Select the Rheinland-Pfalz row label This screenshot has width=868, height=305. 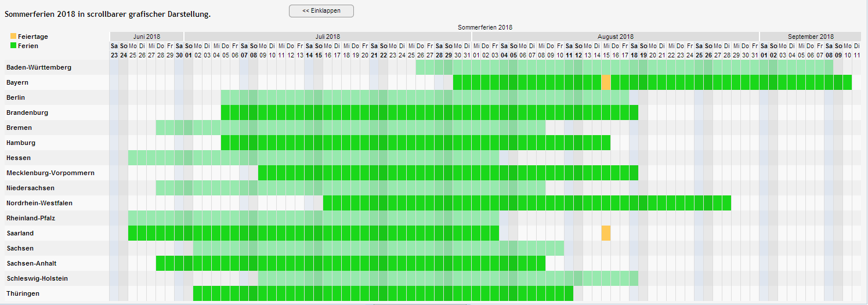tap(31, 218)
